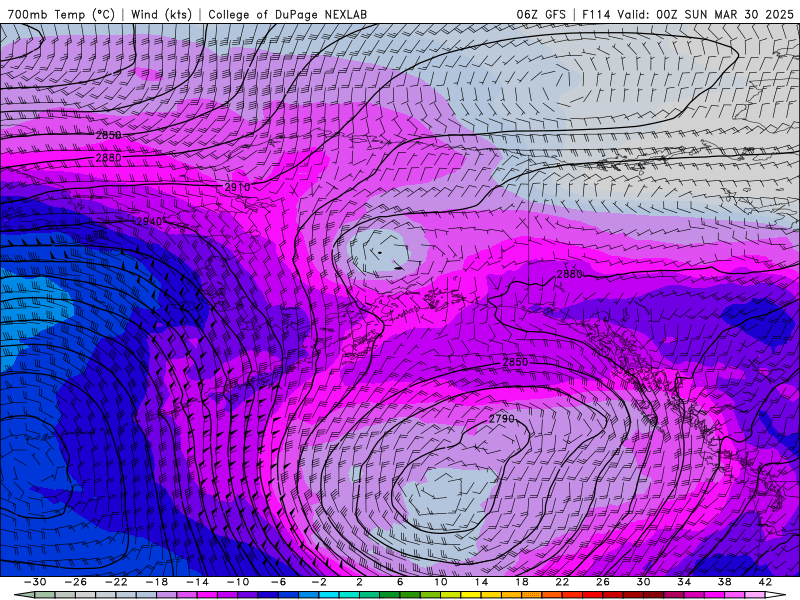Click the -14 color scale label

coord(197,582)
